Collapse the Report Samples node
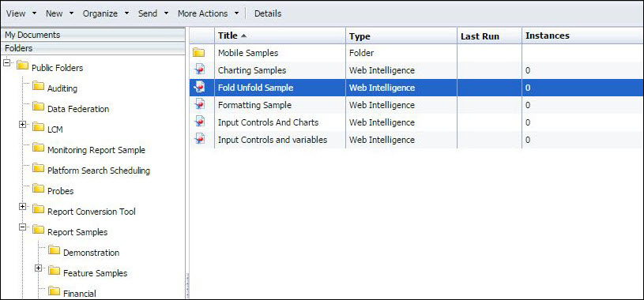 (22, 227)
